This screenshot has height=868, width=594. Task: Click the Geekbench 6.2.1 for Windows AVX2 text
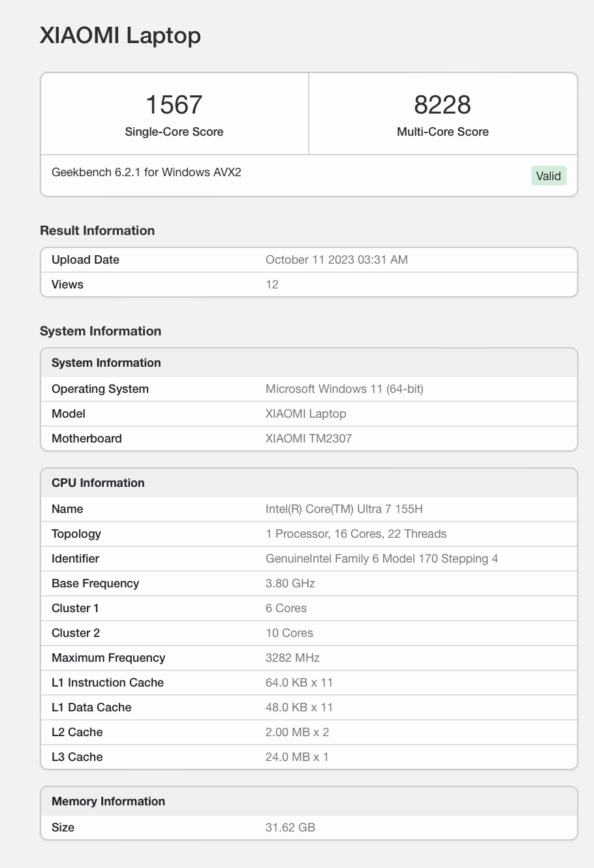coord(146,172)
